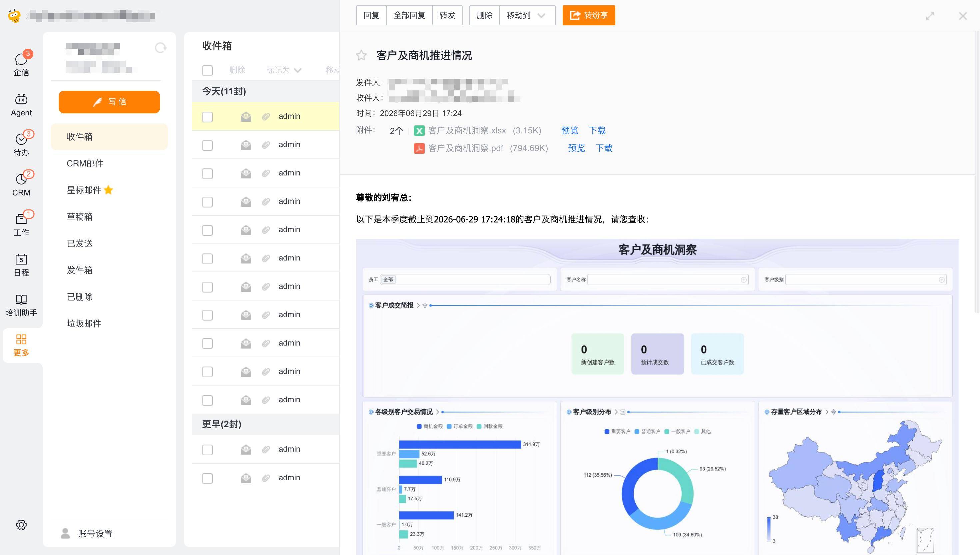This screenshot has width=980, height=555.
Task: Open the CRM sidebar icon
Action: point(21,179)
